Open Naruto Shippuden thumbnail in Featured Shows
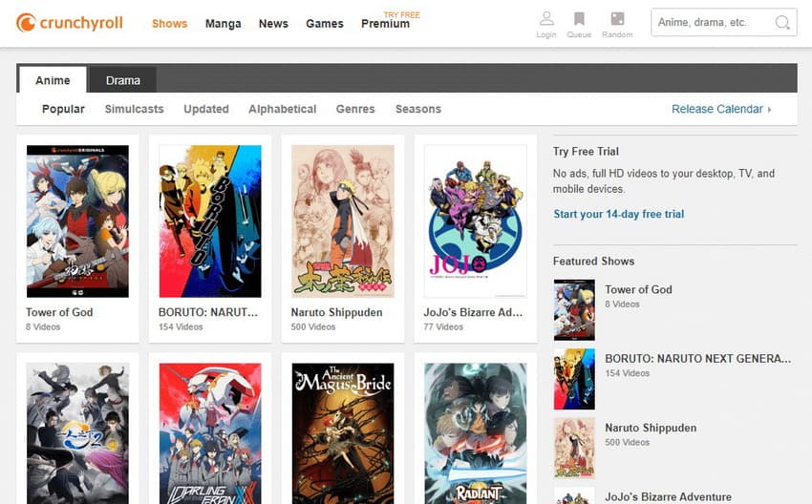 [574, 448]
